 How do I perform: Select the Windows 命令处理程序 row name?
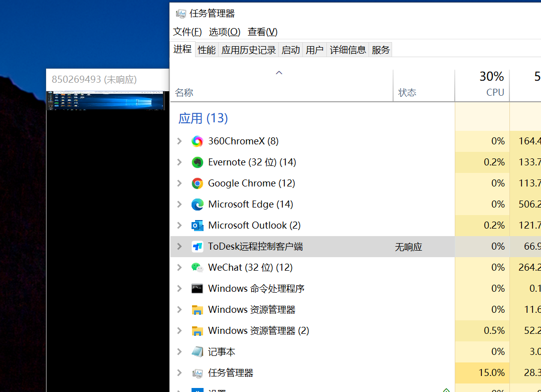[256, 288]
